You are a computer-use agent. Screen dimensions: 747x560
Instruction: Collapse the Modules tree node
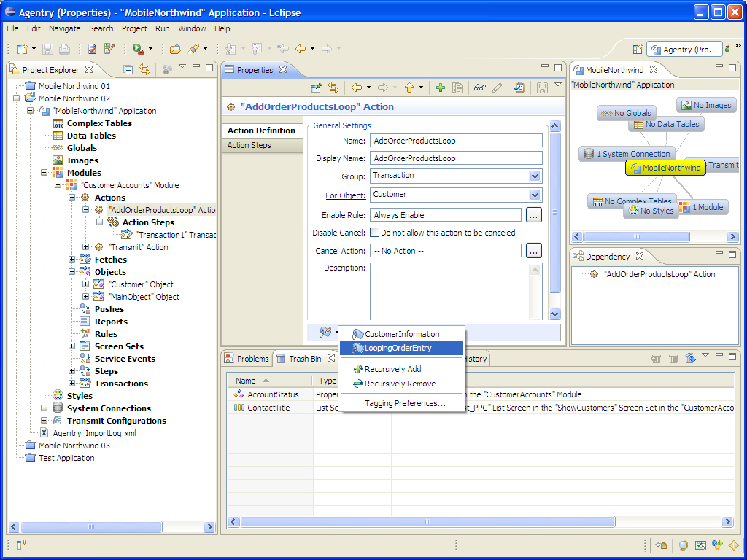[x=44, y=173]
